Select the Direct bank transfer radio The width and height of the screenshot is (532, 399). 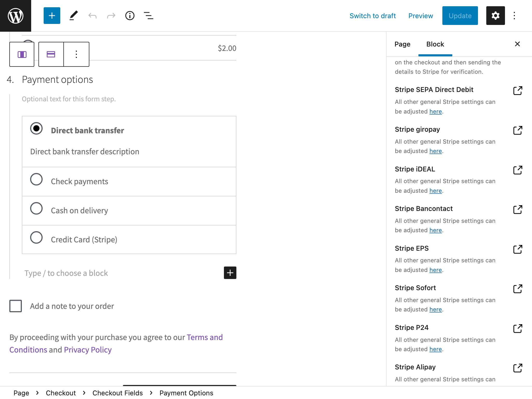[x=36, y=128]
